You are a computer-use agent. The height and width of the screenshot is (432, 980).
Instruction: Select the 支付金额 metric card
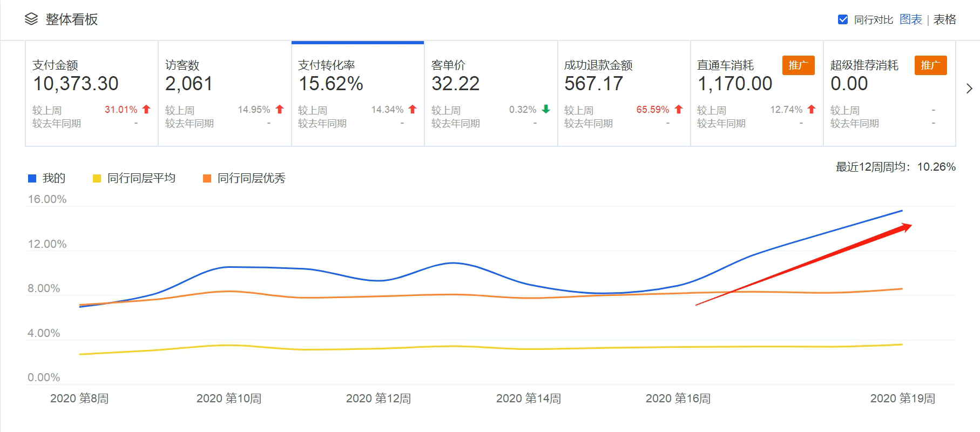[x=92, y=93]
